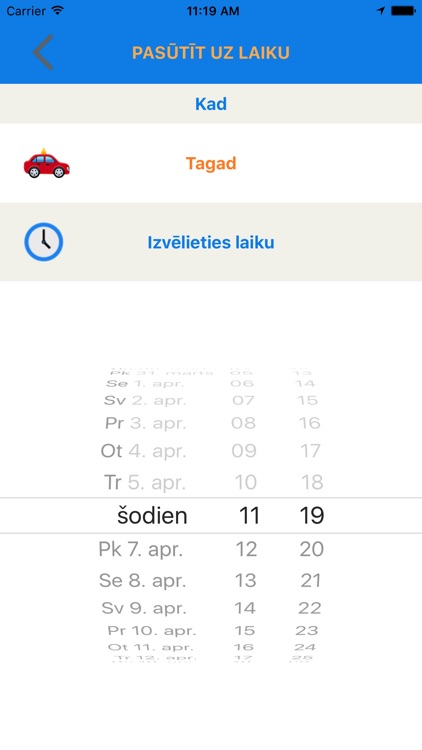Viewport: 422px width, 750px height.
Task: Tap the blue clock icon
Action: point(44,242)
